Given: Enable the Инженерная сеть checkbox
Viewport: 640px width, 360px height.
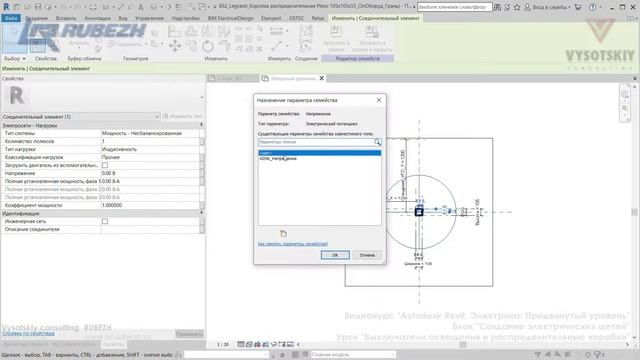Looking at the screenshot, I should (x=105, y=221).
